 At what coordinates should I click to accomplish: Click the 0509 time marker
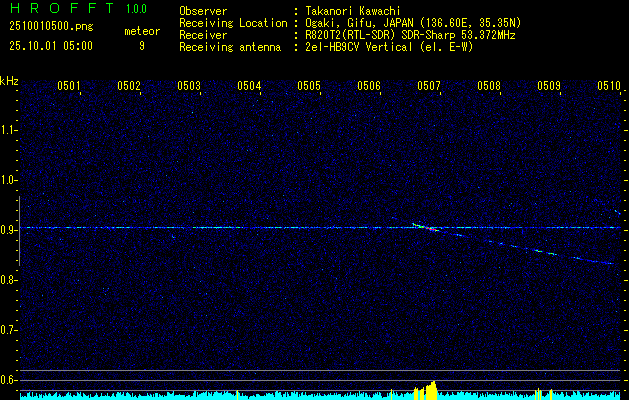click(x=549, y=86)
